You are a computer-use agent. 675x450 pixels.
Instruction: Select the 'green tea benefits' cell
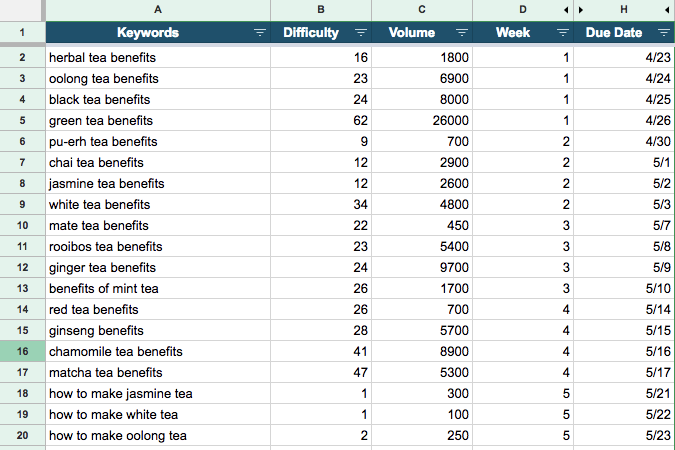(158, 121)
